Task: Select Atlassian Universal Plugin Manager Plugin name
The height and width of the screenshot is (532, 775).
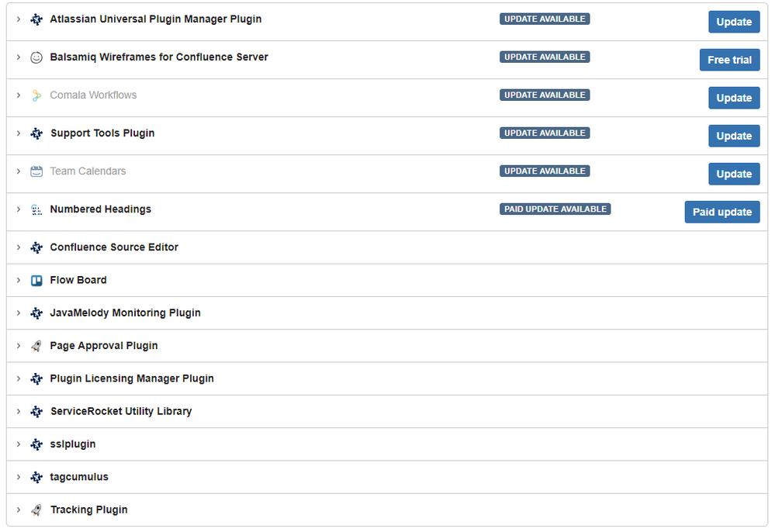Action: click(x=156, y=19)
